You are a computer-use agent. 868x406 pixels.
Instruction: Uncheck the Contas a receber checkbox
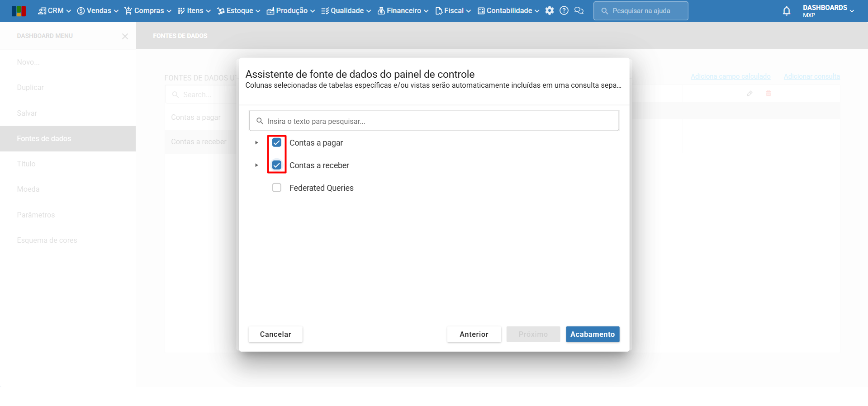[277, 165]
